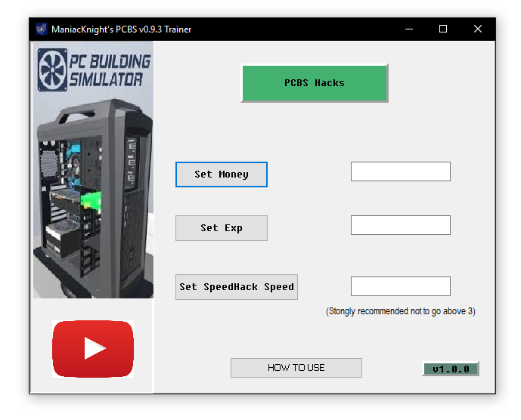Image resolution: width=521 pixels, height=420 pixels.
Task: Maximize the trainer window
Action: (x=443, y=29)
